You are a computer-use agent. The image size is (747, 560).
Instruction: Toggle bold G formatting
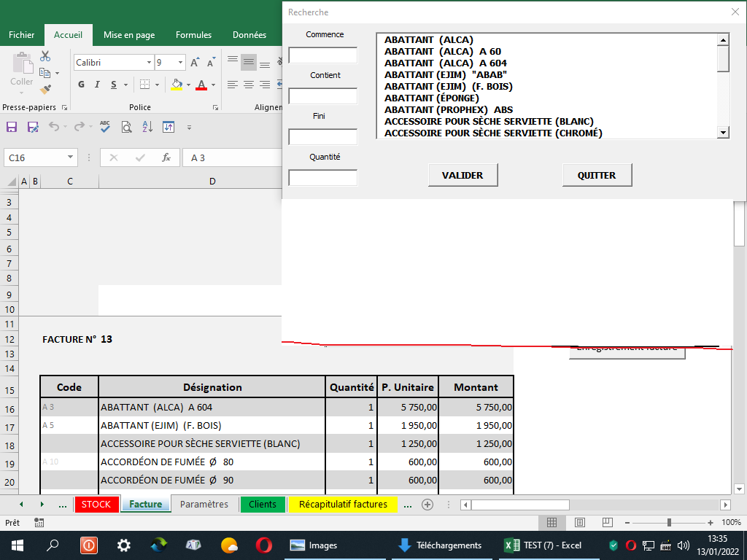[x=81, y=85]
